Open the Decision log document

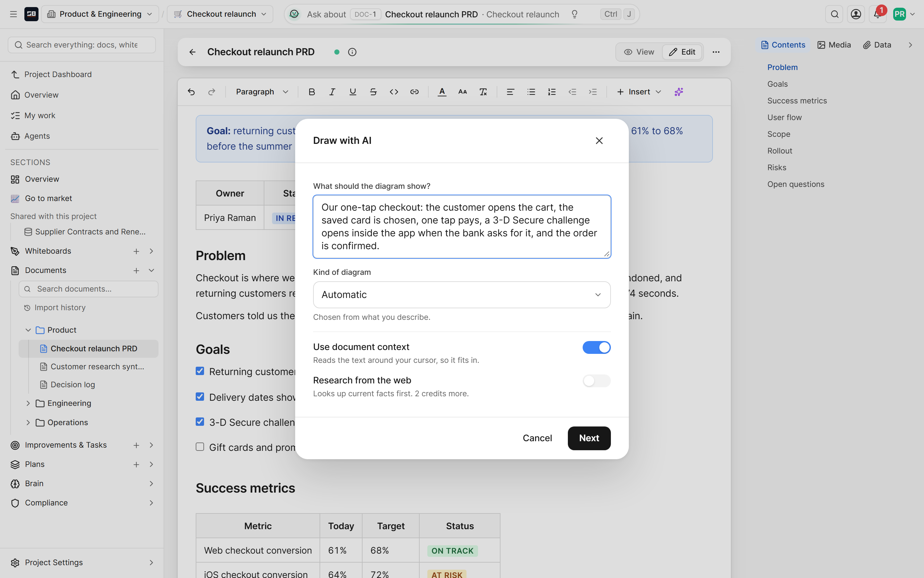(73, 385)
